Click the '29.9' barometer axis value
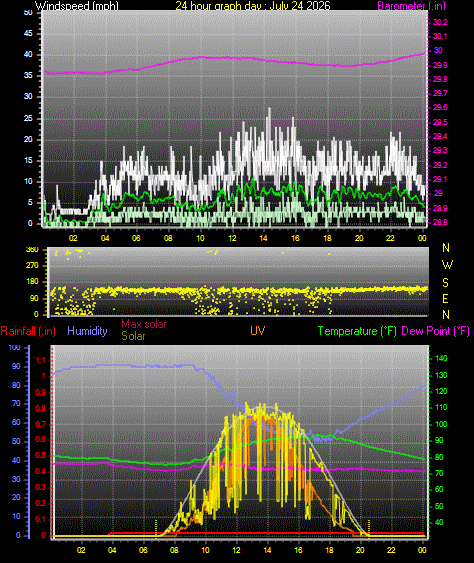 [x=440, y=65]
